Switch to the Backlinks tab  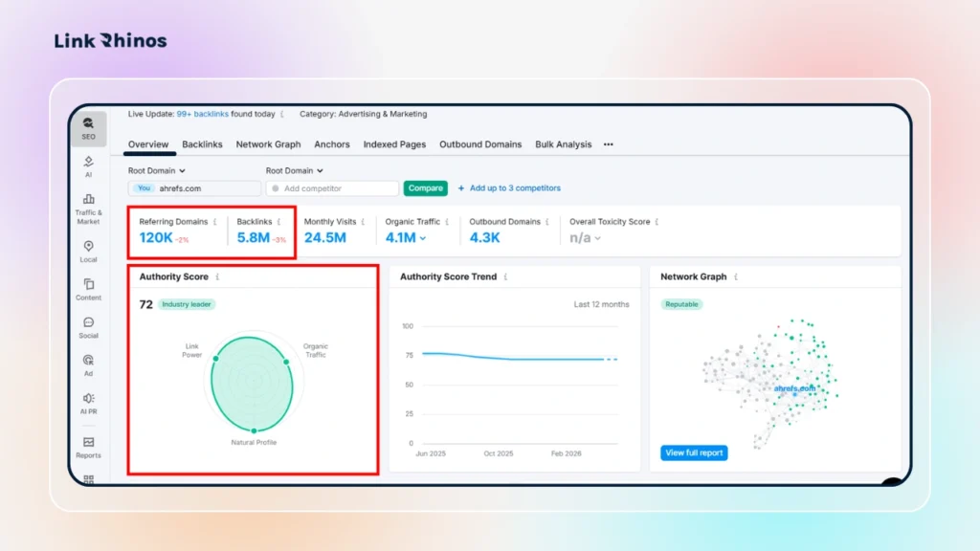point(202,144)
